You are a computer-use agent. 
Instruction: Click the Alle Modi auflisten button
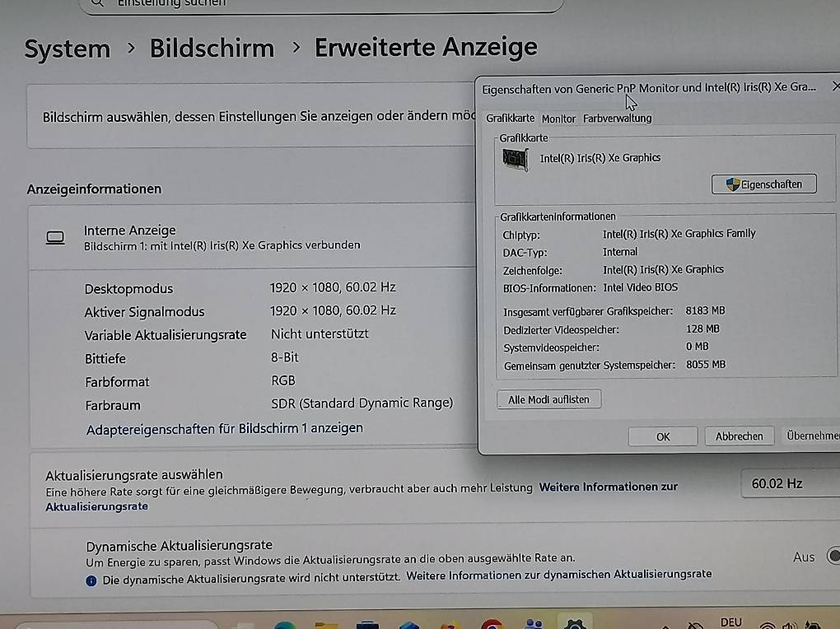pos(548,398)
